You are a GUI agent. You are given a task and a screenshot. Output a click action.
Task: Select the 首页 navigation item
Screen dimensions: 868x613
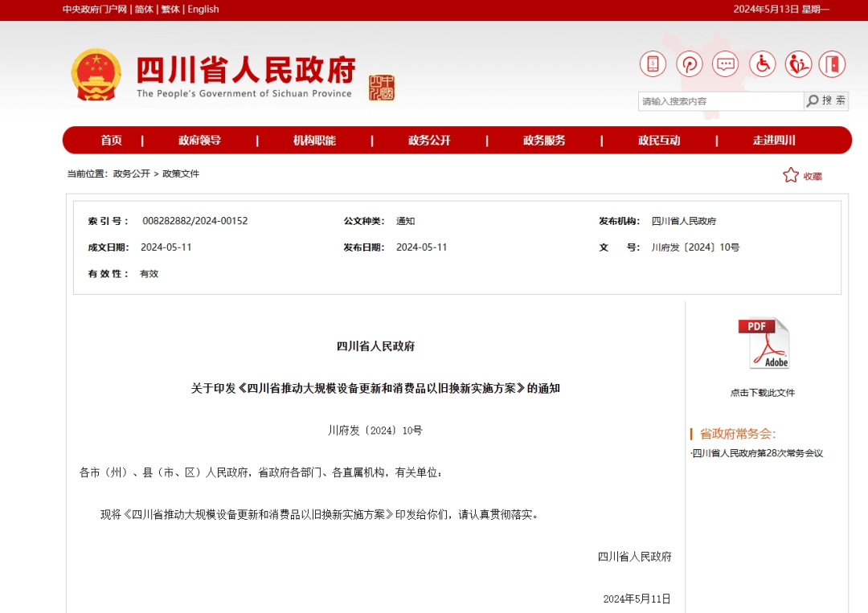pyautogui.click(x=111, y=140)
